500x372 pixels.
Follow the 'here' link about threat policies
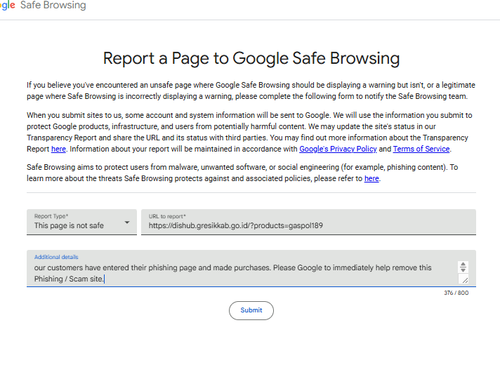(x=371, y=179)
